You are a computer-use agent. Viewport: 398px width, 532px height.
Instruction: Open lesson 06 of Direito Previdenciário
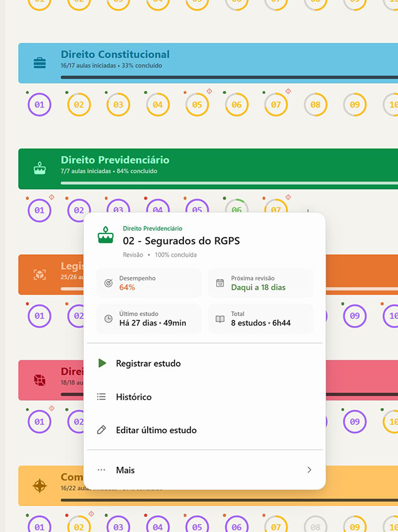(x=237, y=207)
